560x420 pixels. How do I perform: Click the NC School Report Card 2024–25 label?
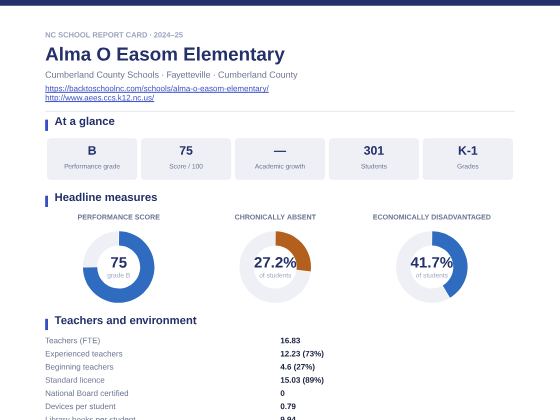point(114,35)
